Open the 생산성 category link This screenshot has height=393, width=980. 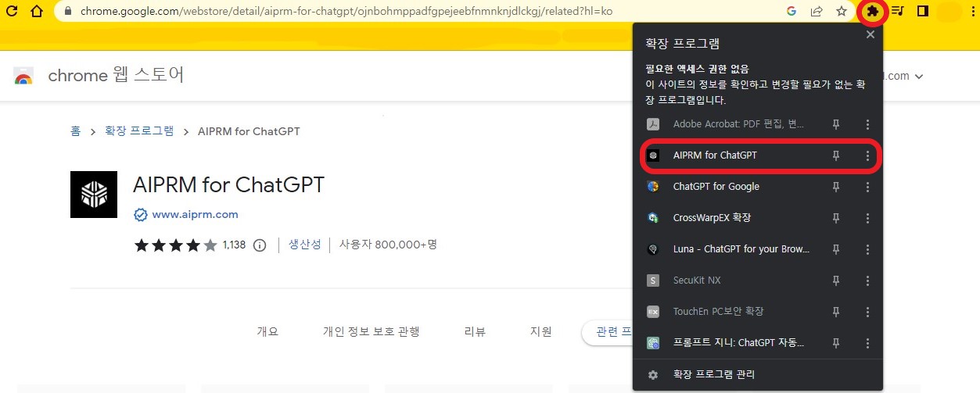[305, 245]
